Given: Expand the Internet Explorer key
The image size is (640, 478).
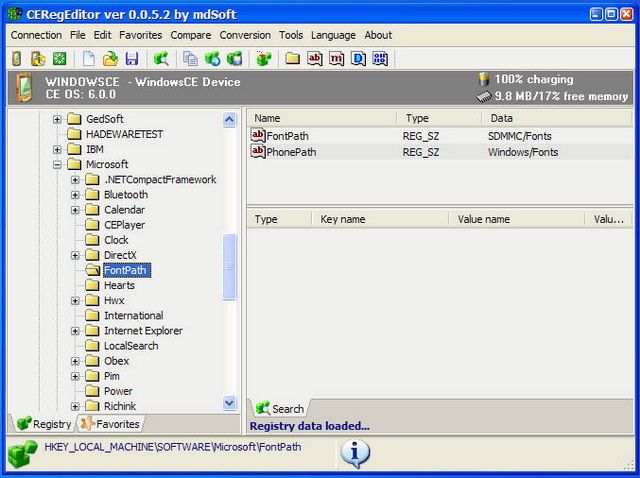Looking at the screenshot, I should tap(75, 330).
